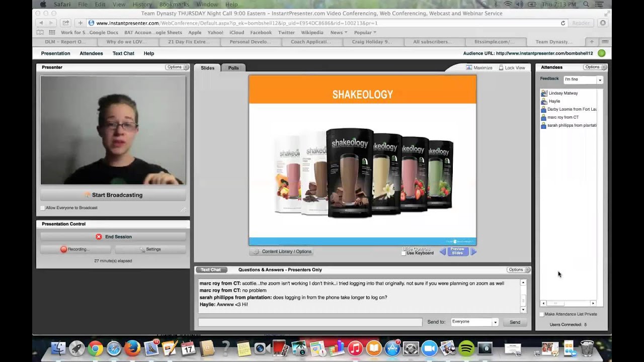Open iTunes from the Dock
644x362 pixels.
355,348
